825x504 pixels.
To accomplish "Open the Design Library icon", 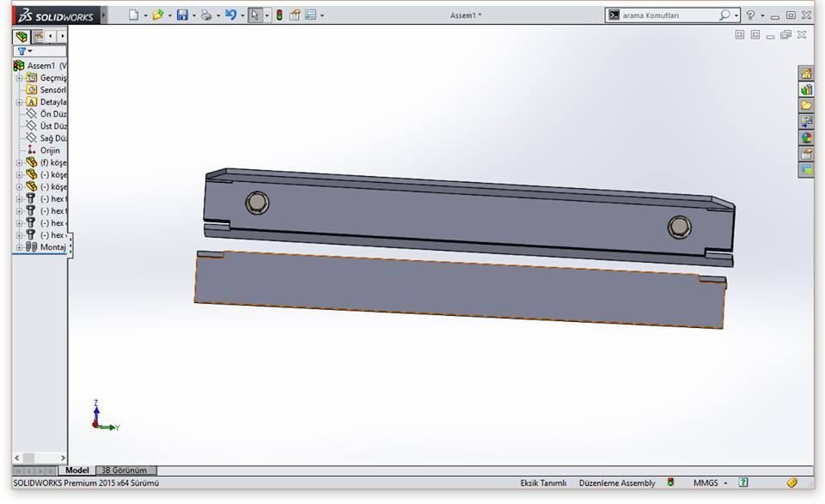I will coord(806,89).
